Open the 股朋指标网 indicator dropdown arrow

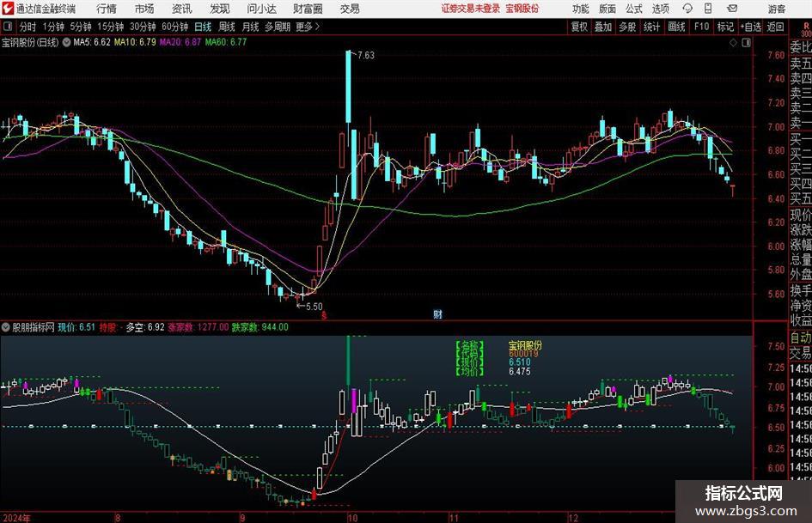[x=6, y=327]
